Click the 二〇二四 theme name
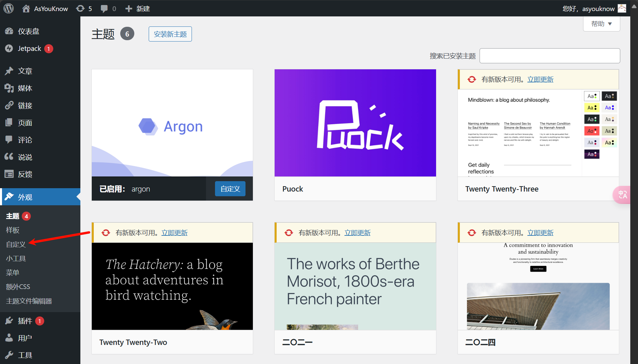Screen dimensions: 638x364 [480, 342]
